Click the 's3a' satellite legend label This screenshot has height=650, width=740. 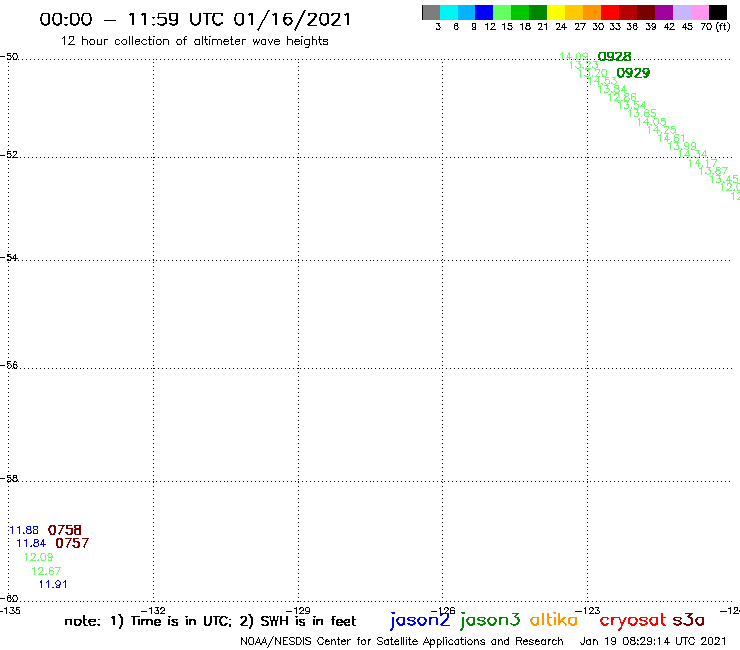click(689, 620)
